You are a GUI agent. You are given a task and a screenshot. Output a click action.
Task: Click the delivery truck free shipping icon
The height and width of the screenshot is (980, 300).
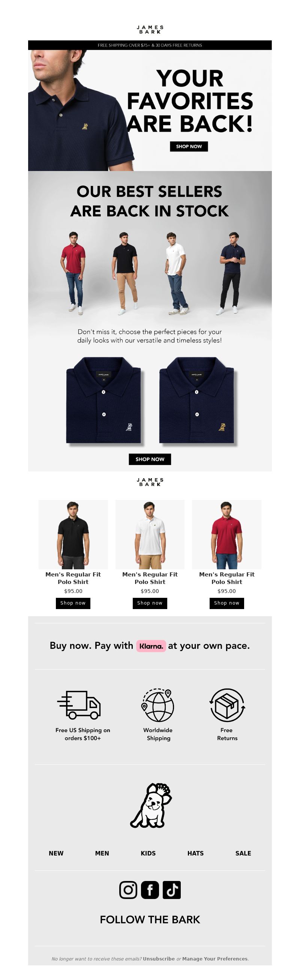click(x=79, y=705)
